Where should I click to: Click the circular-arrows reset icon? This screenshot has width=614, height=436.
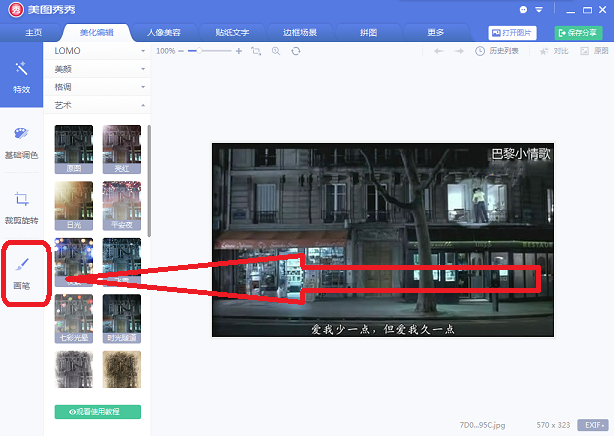click(296, 51)
